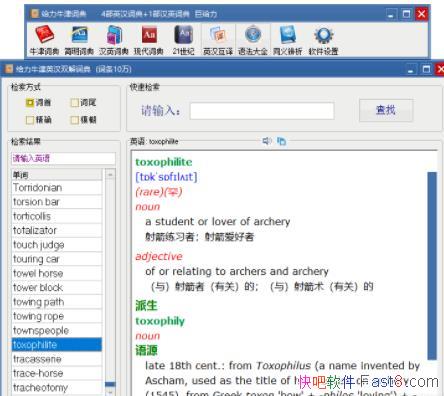This screenshot has height=396, width=444.
Task: Select trace-horse in the results list
Action: pyautogui.click(x=57, y=373)
